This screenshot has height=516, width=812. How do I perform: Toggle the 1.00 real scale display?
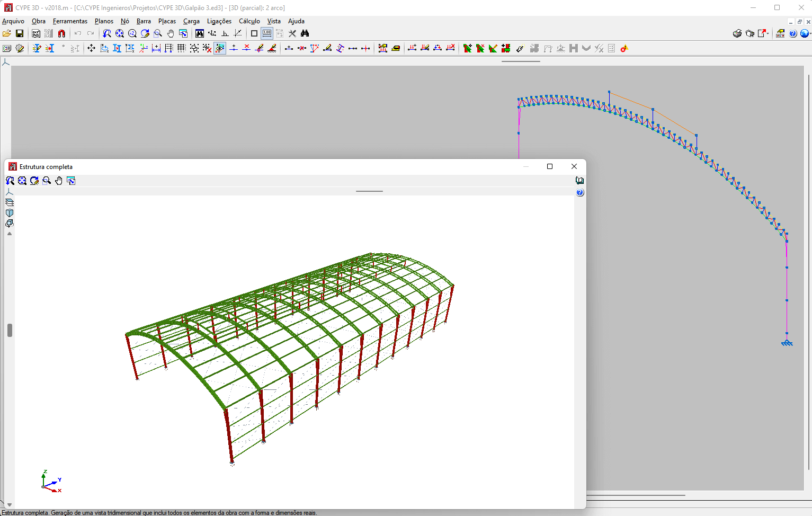(x=266, y=33)
